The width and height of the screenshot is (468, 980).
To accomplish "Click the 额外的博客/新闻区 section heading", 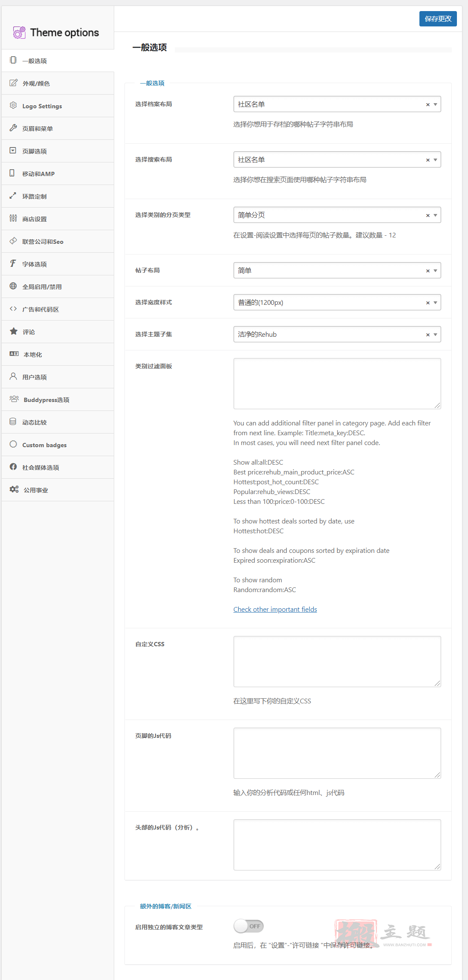I will coord(165,906).
